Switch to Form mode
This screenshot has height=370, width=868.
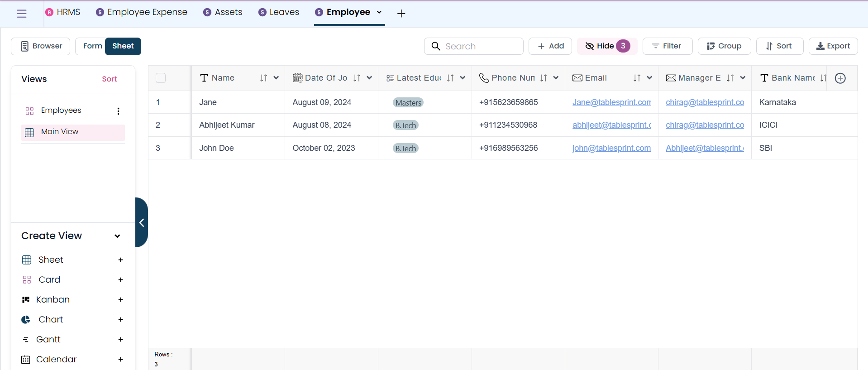tap(92, 46)
